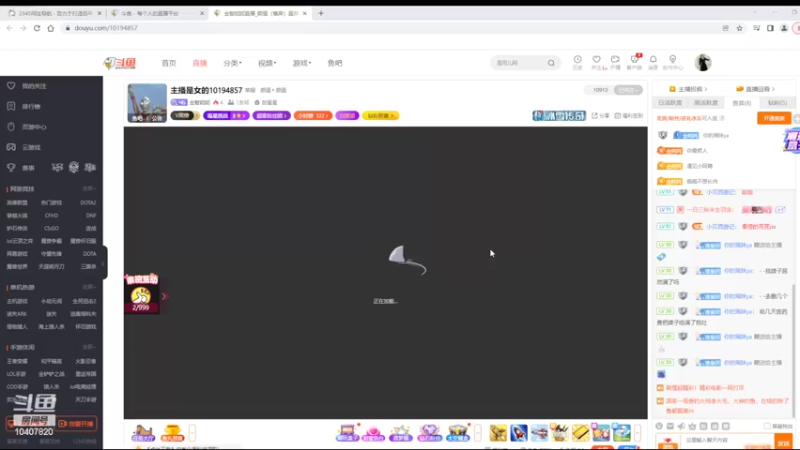
Task: Open the user avatar in header
Action: coord(703,63)
